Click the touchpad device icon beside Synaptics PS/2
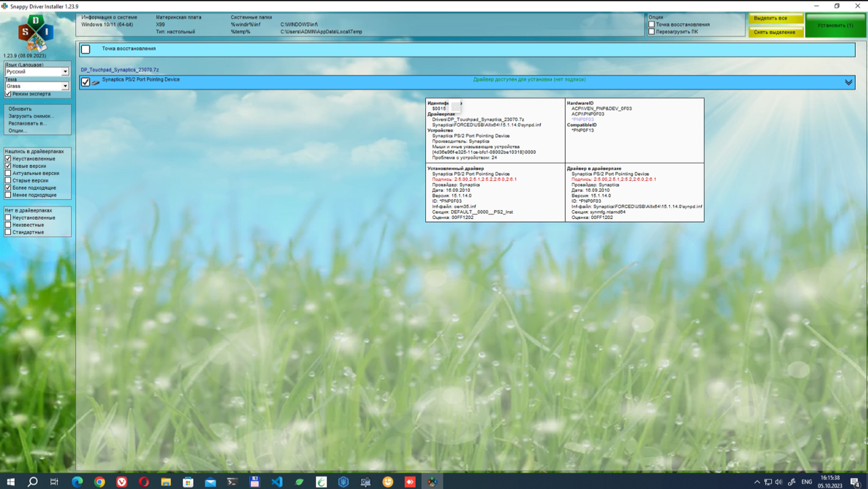The image size is (868, 489). [96, 82]
